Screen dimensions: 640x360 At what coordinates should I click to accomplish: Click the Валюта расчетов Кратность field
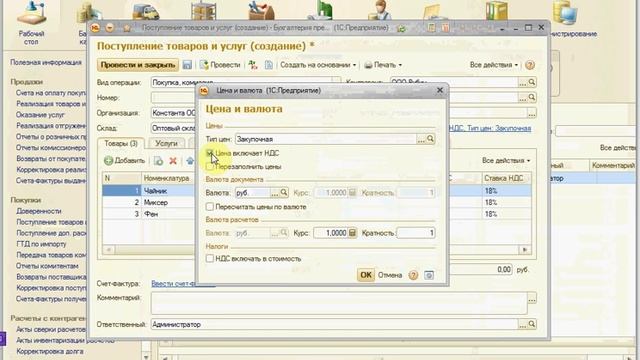(416, 233)
